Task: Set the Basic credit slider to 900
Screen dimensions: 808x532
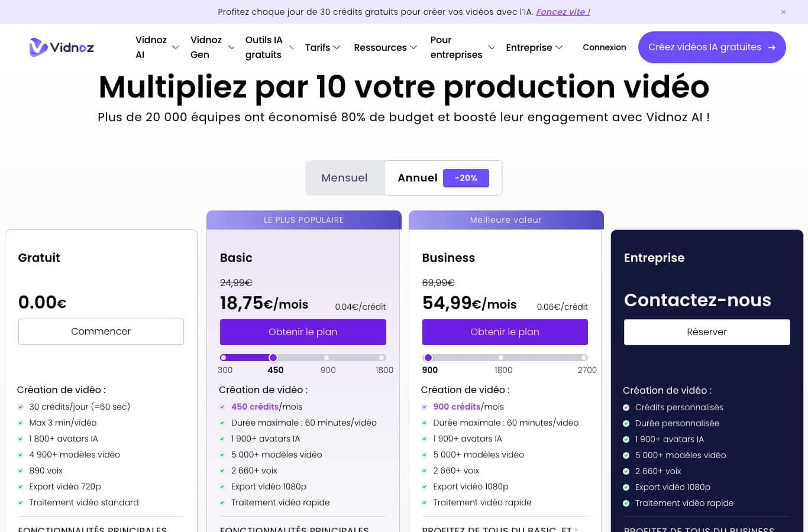Action: pos(327,358)
